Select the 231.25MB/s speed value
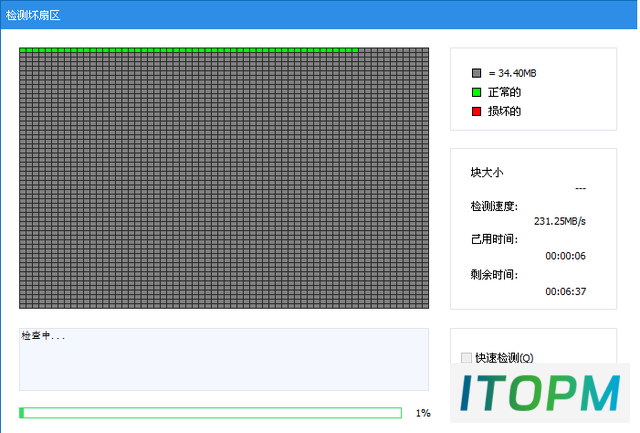Image resolution: width=640 pixels, height=433 pixels. (x=560, y=221)
